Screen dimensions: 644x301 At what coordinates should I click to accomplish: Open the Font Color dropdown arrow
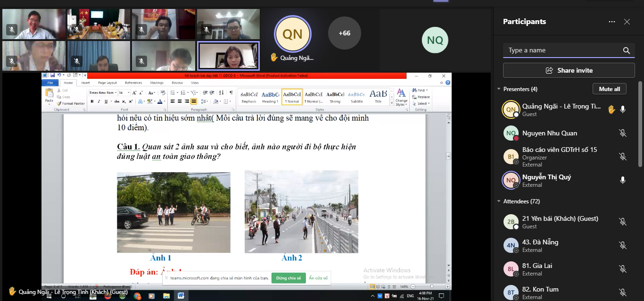(165, 101)
